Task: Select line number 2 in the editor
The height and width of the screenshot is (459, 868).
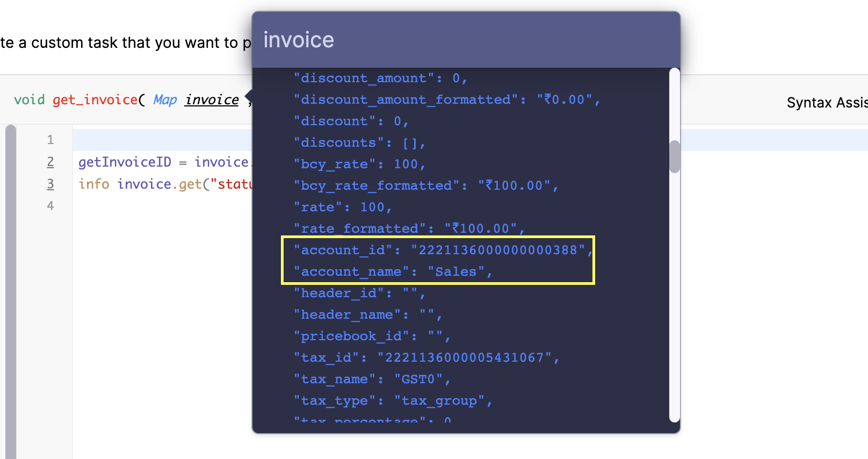Action: 50,161
